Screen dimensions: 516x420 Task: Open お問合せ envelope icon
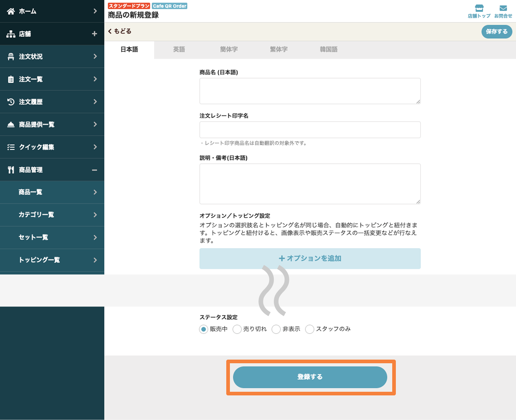[503, 8]
